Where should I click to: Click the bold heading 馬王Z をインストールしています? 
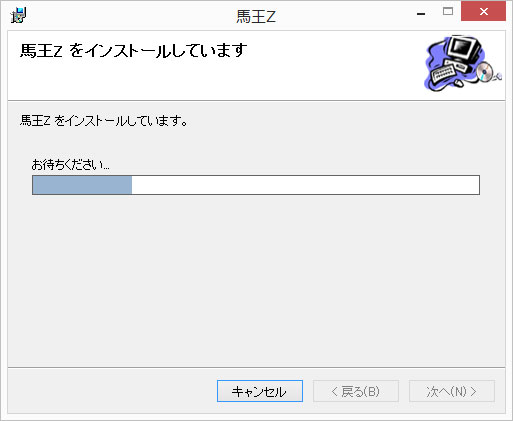[x=133, y=51]
